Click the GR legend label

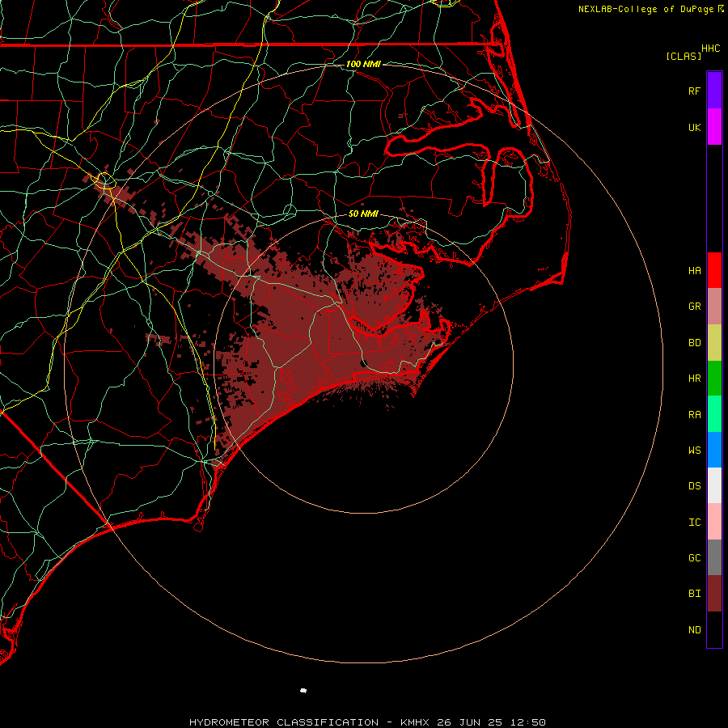coord(694,307)
